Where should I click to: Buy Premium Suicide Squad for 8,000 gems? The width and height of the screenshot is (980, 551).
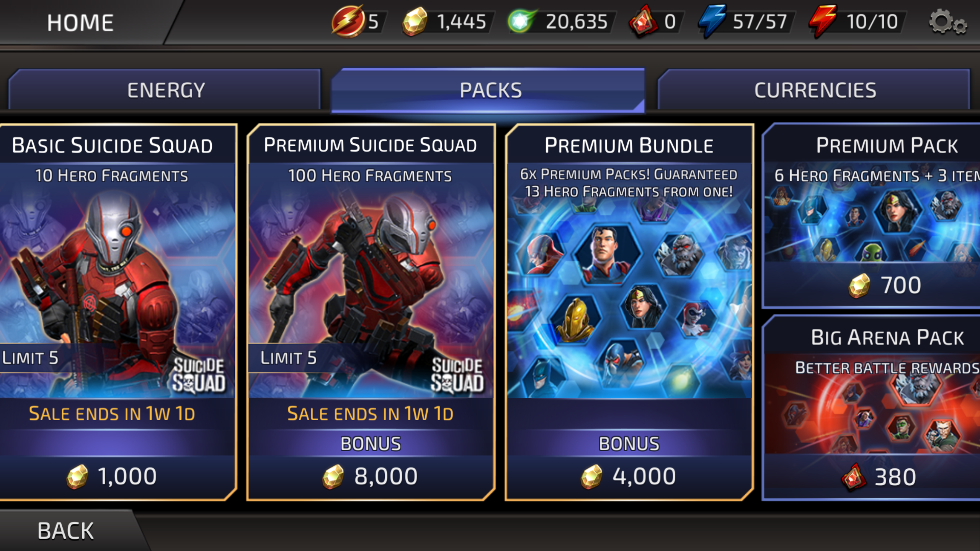[371, 477]
